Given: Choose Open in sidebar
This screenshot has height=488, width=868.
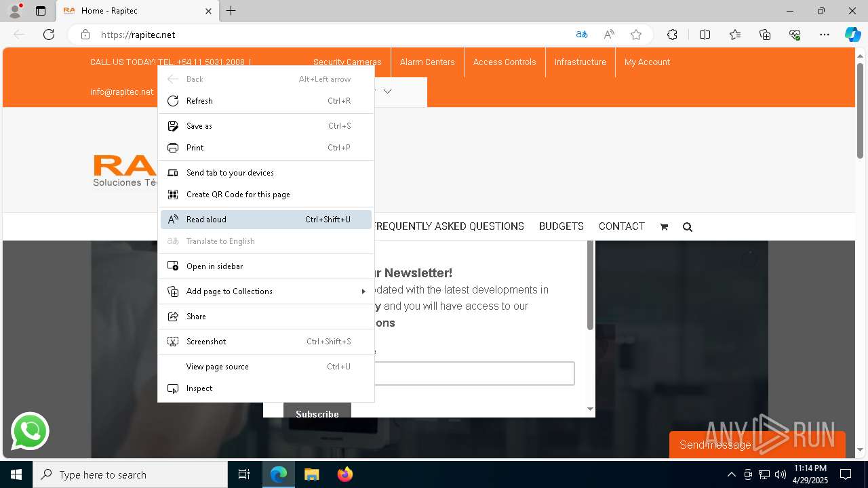Looking at the screenshot, I should point(266,266).
